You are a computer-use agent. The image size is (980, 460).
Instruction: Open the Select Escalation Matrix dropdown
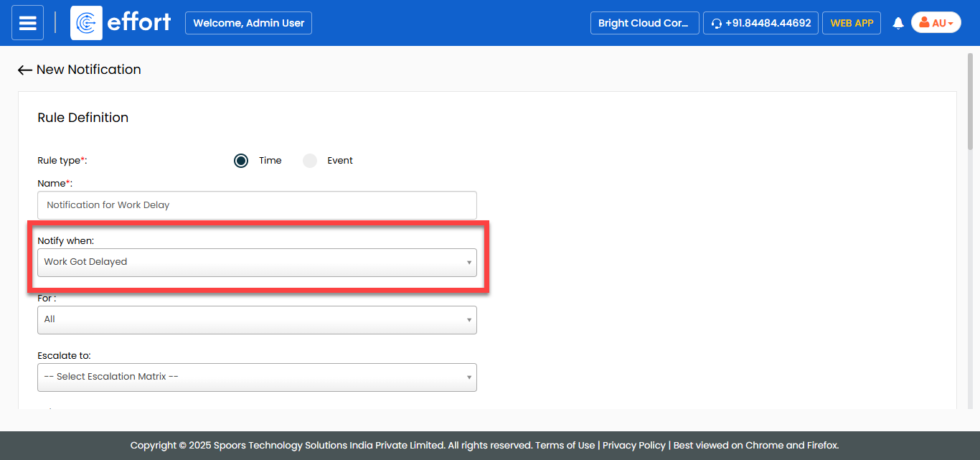coord(257,377)
